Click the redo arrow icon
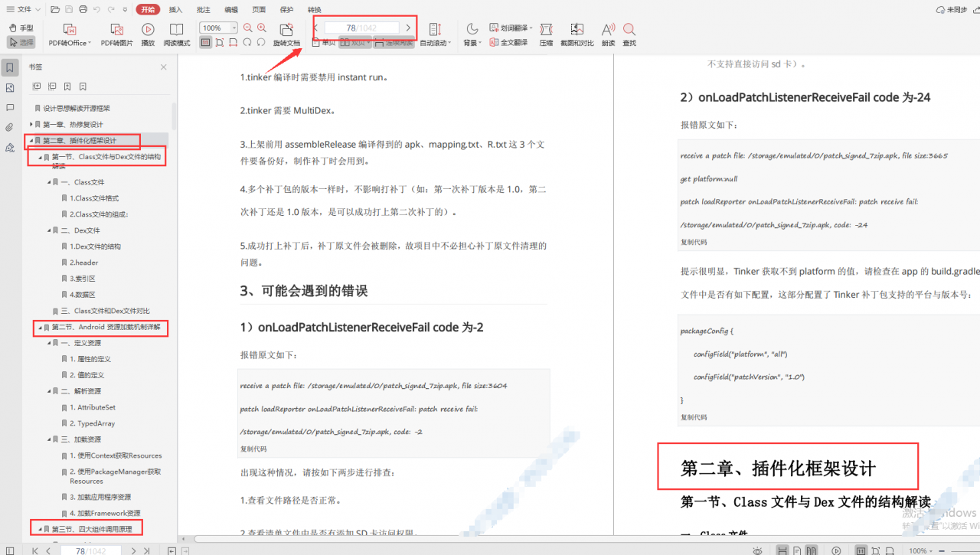This screenshot has width=980, height=555. pyautogui.click(x=111, y=9)
